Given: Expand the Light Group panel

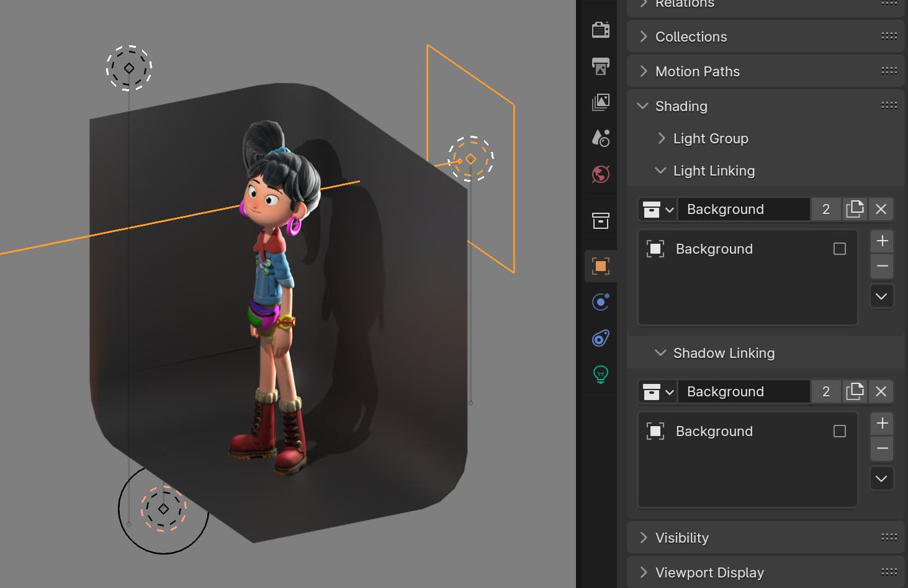Looking at the screenshot, I should click(x=710, y=138).
